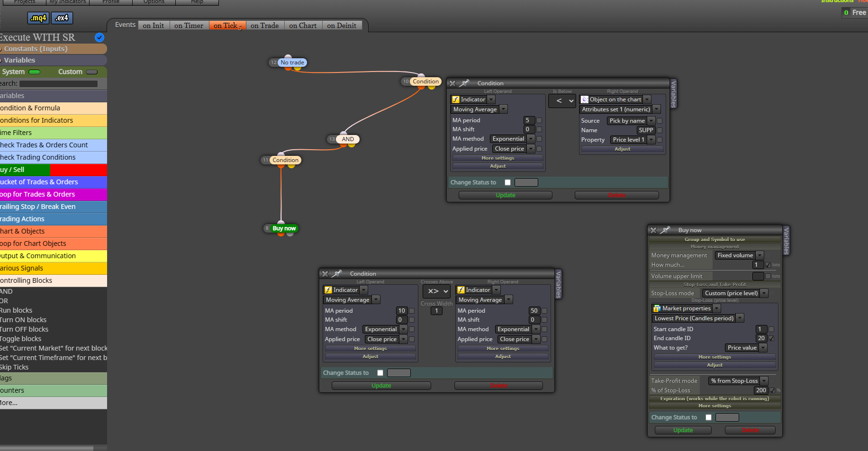
Task: Expand MA method dropdown in upper Condition panel
Action: click(x=512, y=139)
